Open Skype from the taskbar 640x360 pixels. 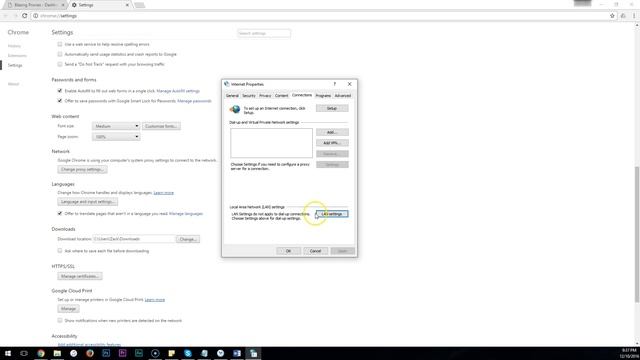(188, 353)
